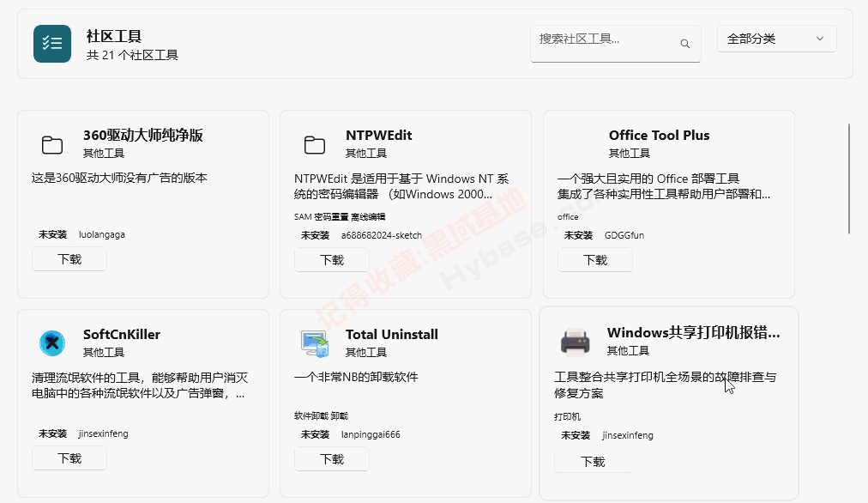
Task: Click the printer icon on Windows共享打印机 card
Action: click(x=576, y=342)
